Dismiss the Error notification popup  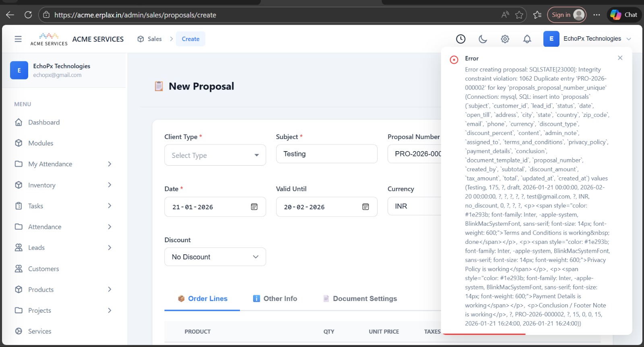point(620,58)
